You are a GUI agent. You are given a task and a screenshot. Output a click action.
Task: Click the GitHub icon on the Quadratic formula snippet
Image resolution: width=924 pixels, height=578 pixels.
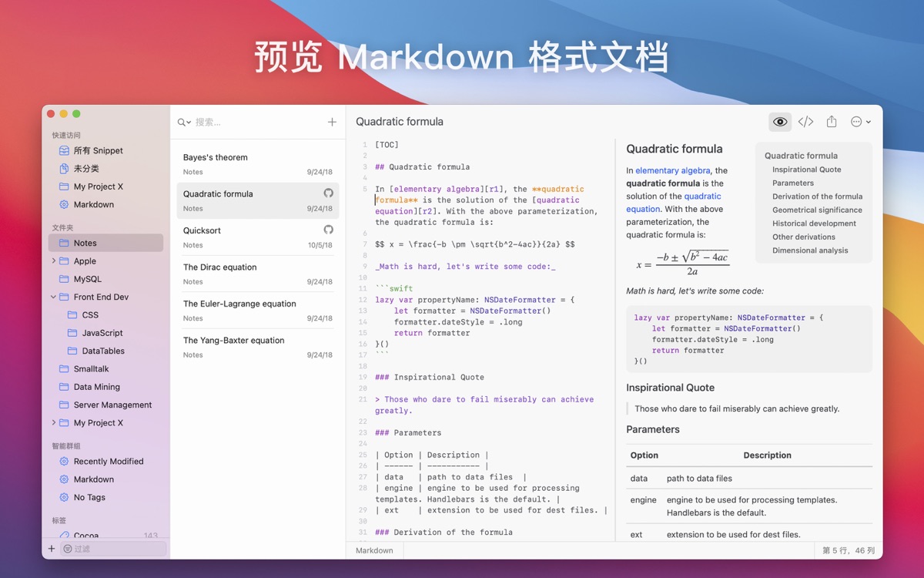[328, 193]
